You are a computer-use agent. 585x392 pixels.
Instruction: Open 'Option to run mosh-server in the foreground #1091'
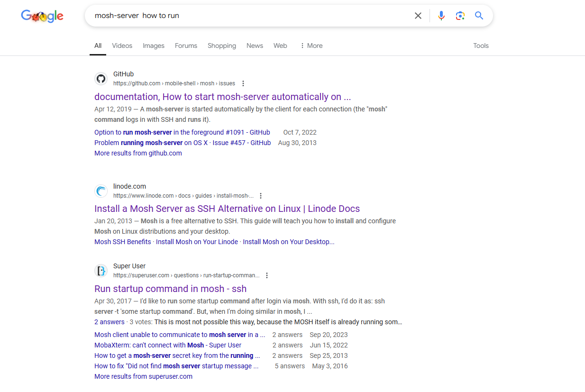(x=182, y=132)
